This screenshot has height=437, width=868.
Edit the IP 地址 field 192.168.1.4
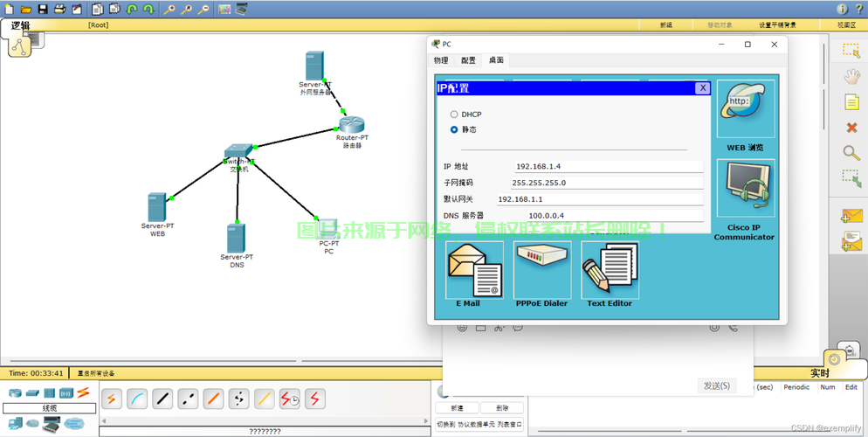609,166
